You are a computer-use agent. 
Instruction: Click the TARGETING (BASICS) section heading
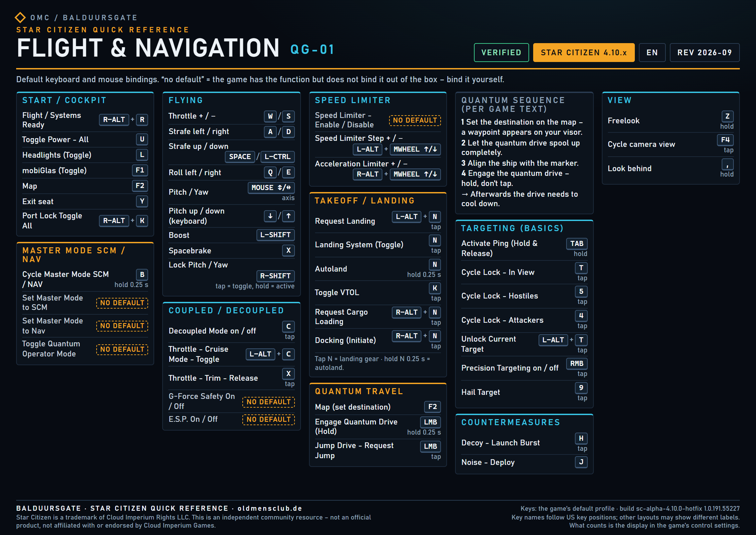coord(512,228)
